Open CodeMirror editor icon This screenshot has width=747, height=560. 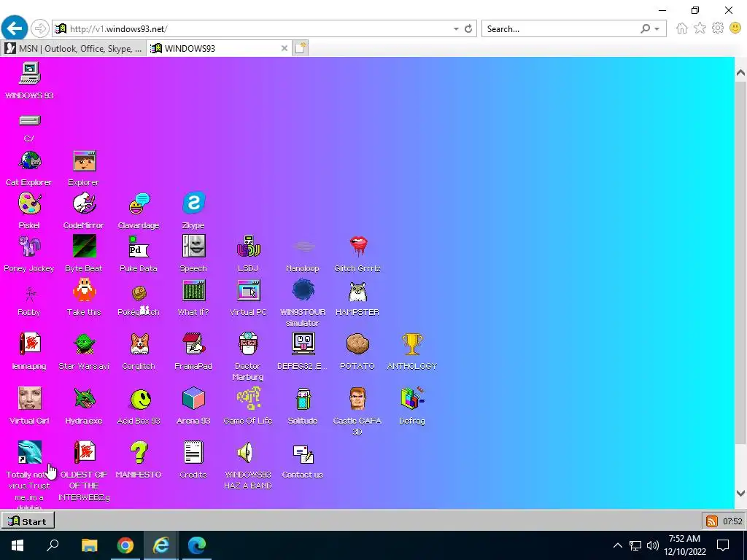(x=85, y=204)
